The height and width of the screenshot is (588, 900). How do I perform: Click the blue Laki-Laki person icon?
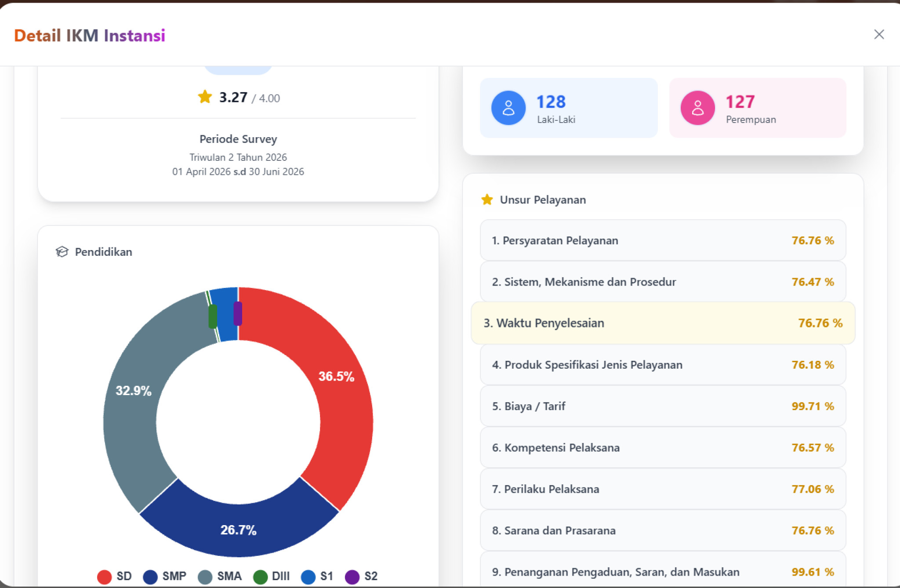pos(508,108)
